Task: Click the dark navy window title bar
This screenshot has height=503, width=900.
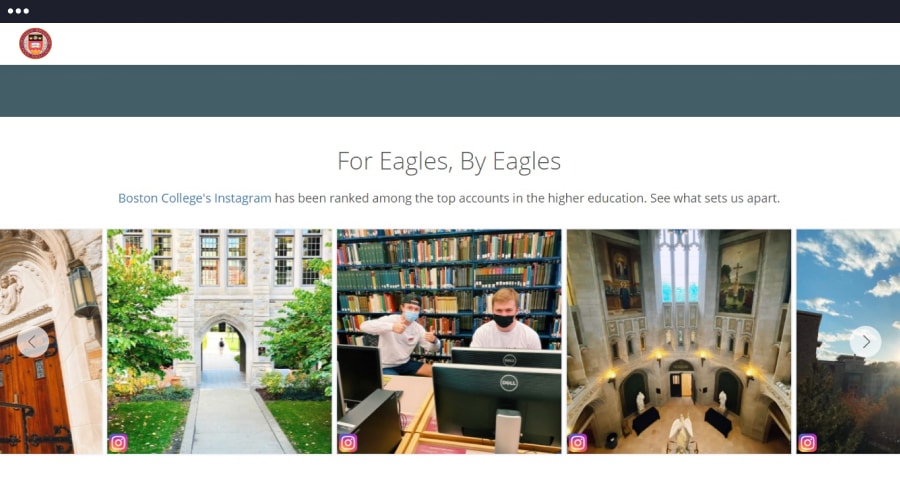Action: coord(450,11)
